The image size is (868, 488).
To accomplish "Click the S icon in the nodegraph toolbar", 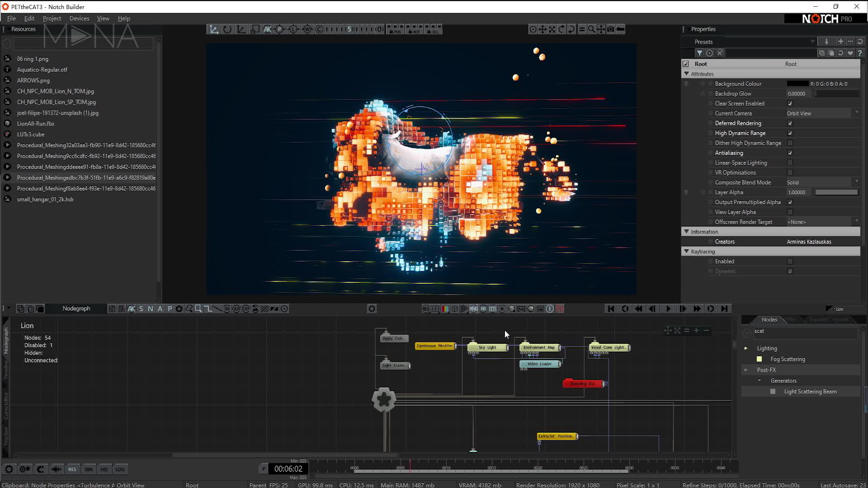I will pyautogui.click(x=141, y=309).
